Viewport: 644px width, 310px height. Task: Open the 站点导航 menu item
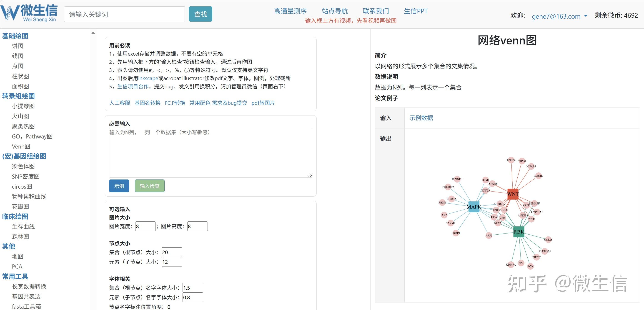pos(334,11)
